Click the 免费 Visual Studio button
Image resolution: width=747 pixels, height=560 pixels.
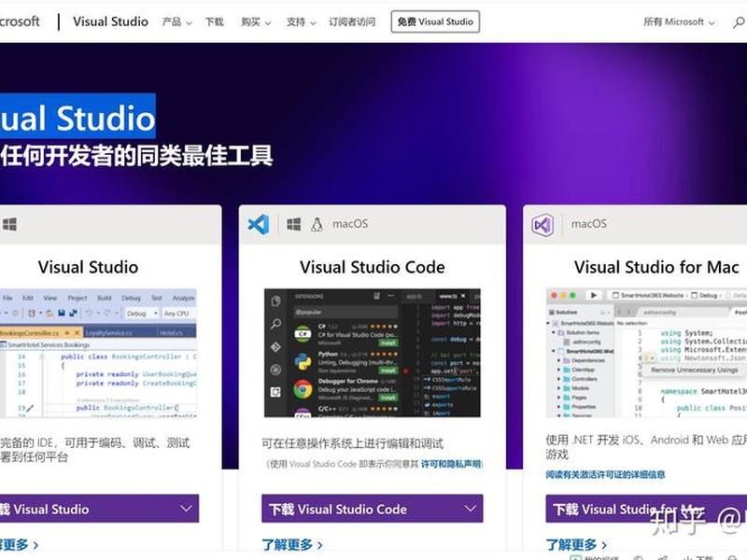click(x=435, y=21)
